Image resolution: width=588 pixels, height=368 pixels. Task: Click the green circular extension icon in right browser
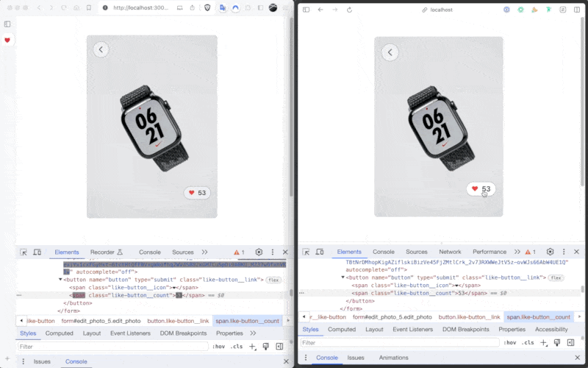click(520, 10)
